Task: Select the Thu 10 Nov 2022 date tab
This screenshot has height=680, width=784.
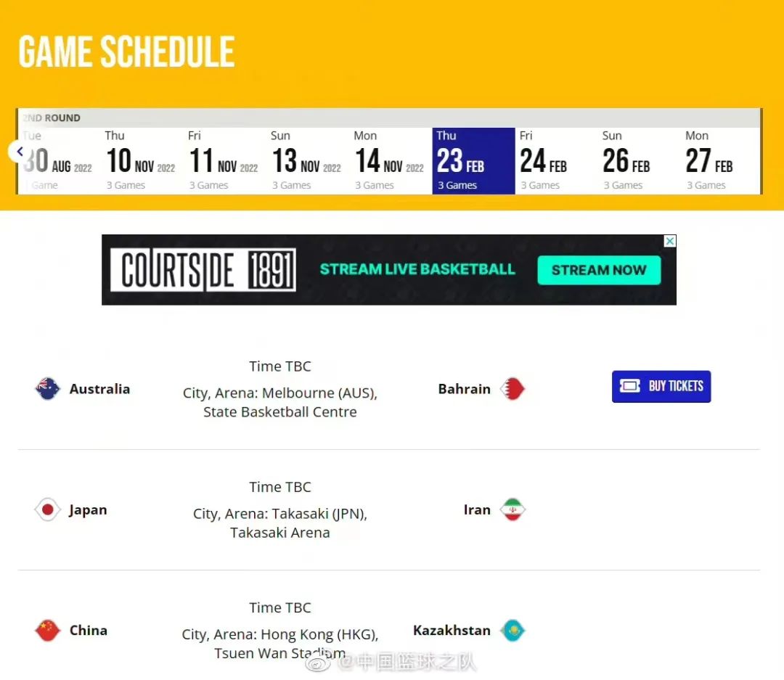Action: (x=141, y=160)
